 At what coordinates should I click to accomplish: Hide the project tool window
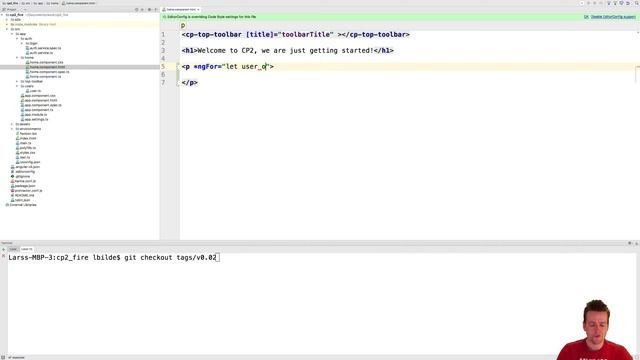point(156,9)
